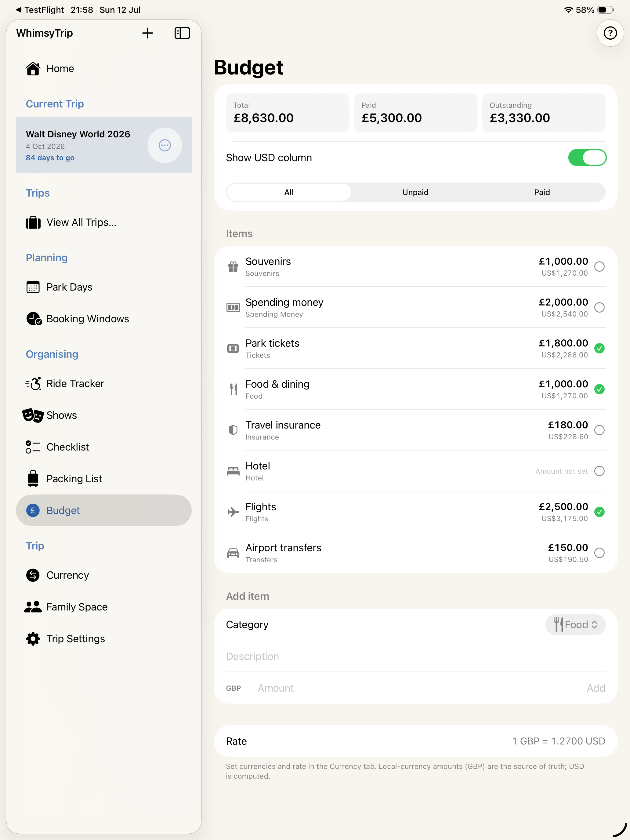The image size is (630, 840).
Task: Click the WhimsyTrip sidebar title
Action: 45,33
